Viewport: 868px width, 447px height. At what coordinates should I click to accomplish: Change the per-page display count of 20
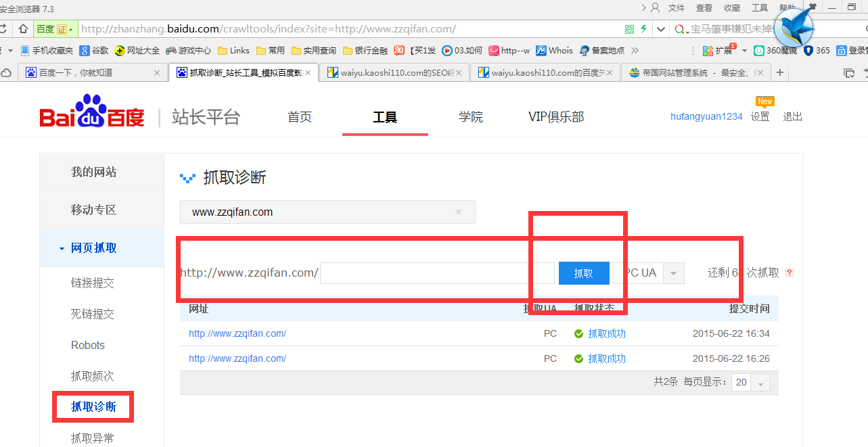(x=741, y=382)
